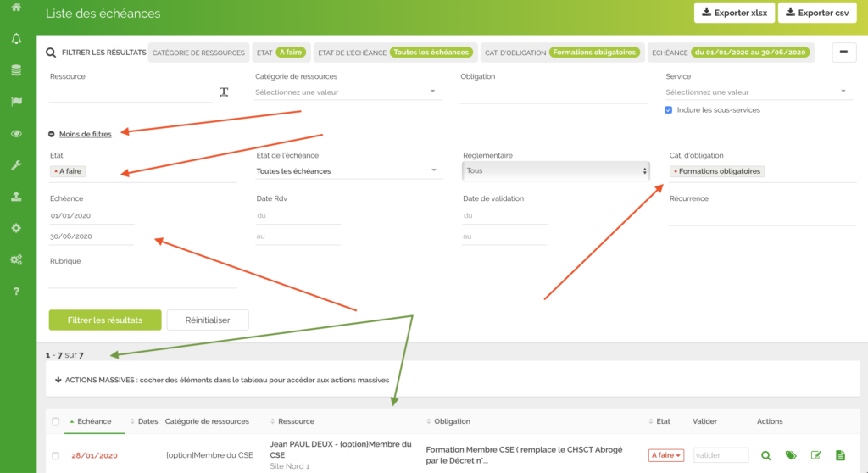Click the green tags icon in first row
The image size is (868, 473).
pos(791,455)
